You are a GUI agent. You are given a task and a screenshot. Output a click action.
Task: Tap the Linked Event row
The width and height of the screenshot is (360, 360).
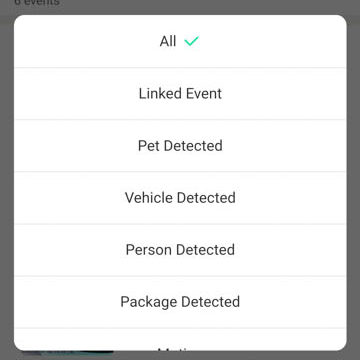(x=180, y=94)
